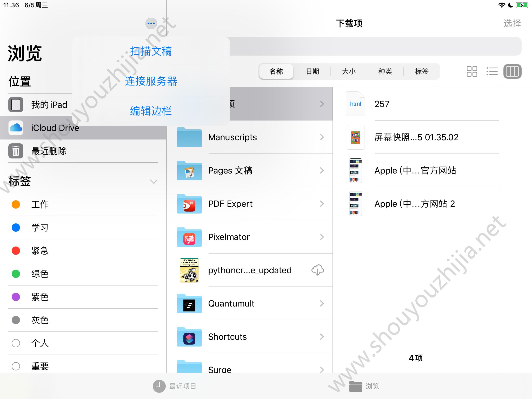
Task: Expand Surge folder chevron
Action: [x=322, y=369]
